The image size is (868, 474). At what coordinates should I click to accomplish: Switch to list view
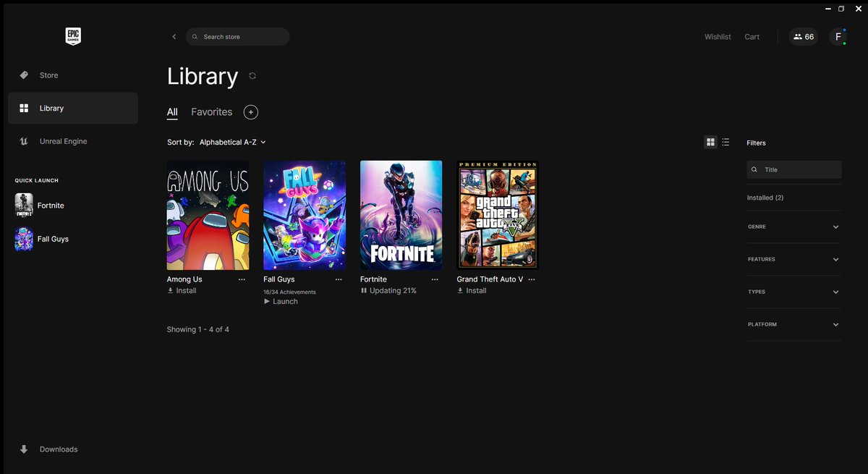(x=726, y=143)
